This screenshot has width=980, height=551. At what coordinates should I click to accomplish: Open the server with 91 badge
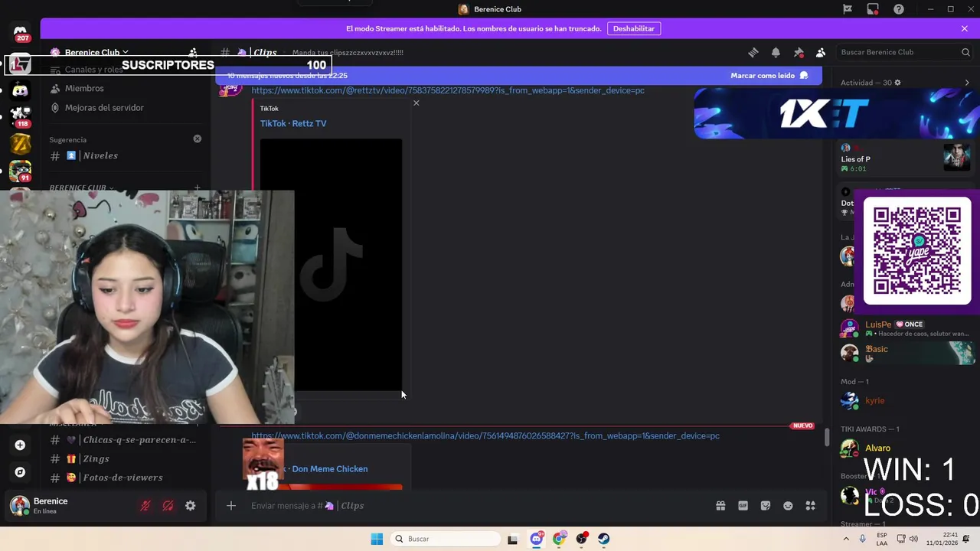(x=21, y=171)
